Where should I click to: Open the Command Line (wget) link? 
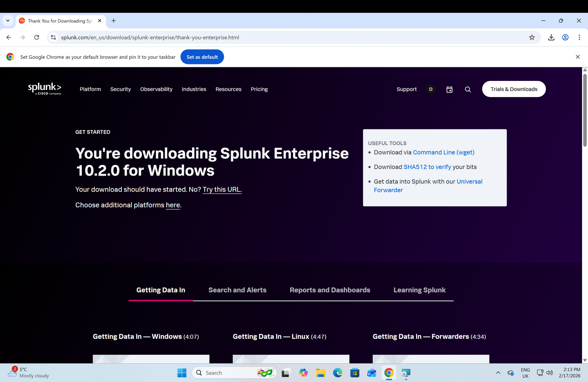[x=444, y=152]
